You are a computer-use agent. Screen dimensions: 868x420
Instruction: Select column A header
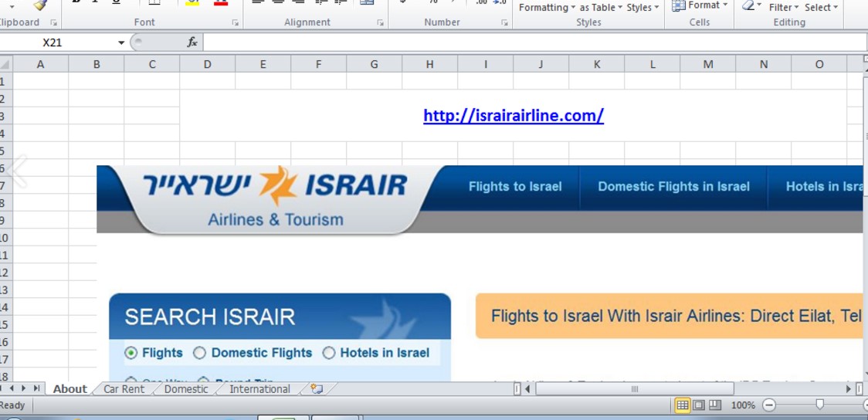click(40, 64)
